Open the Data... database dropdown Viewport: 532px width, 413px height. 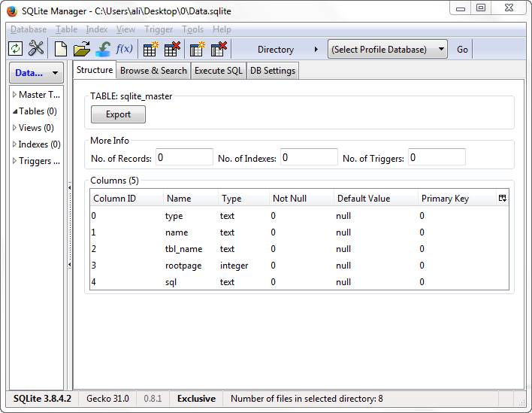tap(36, 73)
